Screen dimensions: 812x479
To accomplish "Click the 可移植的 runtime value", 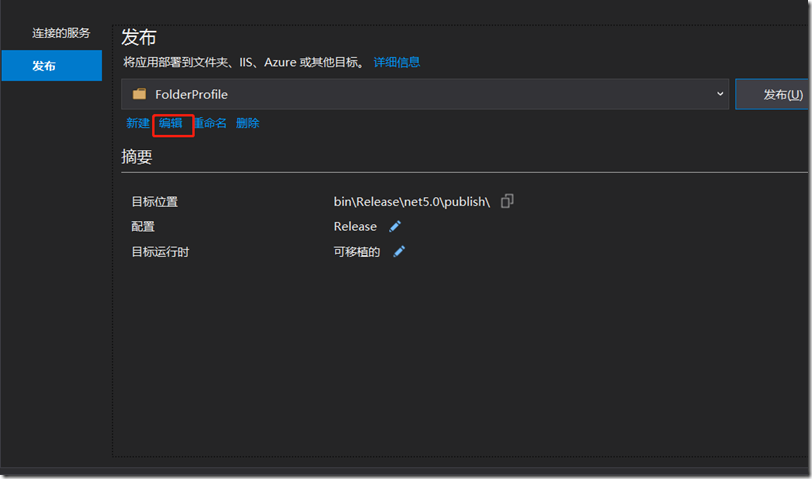I will coord(357,252).
